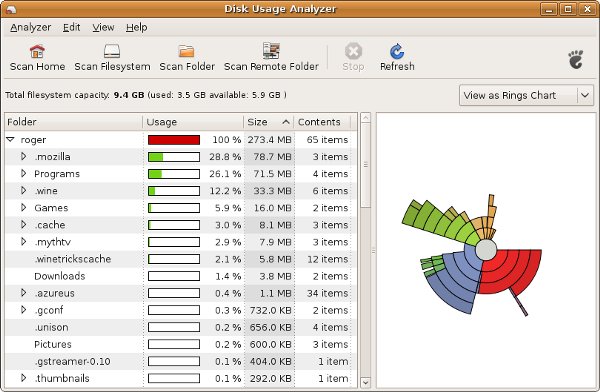
Task: Open the Edit menu
Action: coord(72,28)
